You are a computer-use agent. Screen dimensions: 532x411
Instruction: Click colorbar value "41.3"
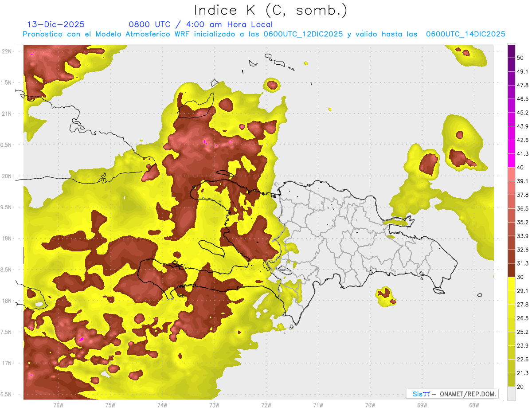(523, 154)
